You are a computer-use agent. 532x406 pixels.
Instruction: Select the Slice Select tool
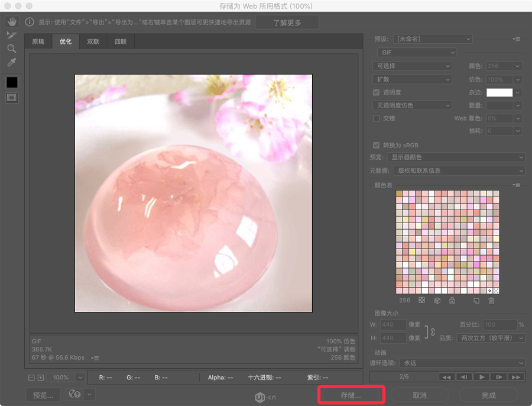[x=12, y=34]
